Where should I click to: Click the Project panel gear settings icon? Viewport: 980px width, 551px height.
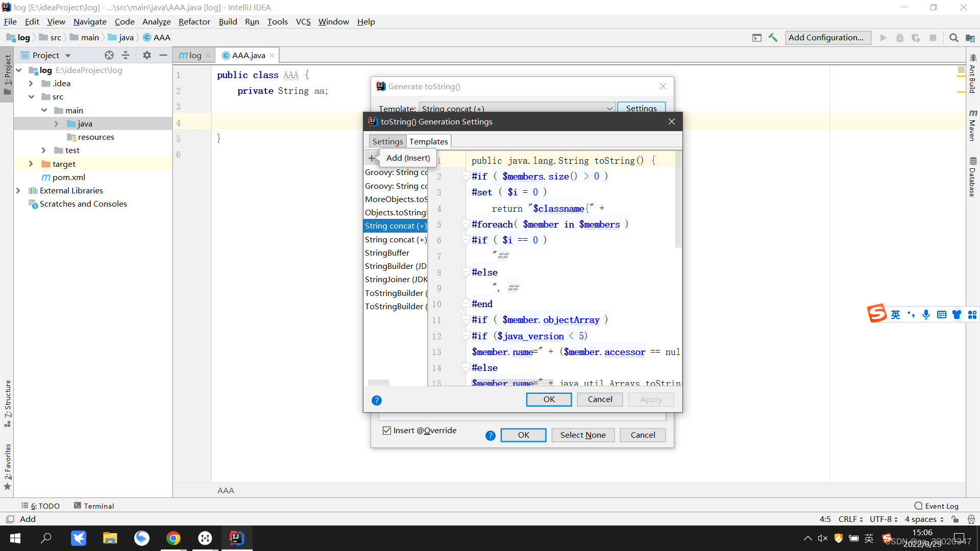click(x=147, y=55)
